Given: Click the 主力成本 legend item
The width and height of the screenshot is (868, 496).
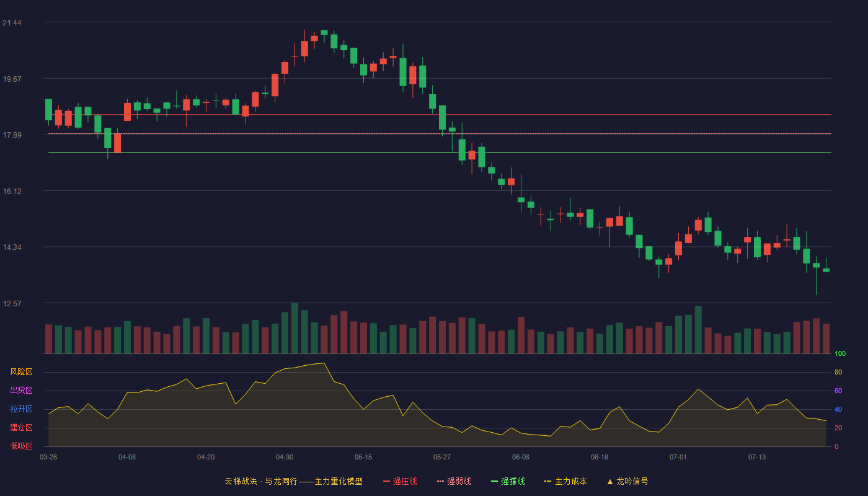Looking at the screenshot, I should coord(565,481).
